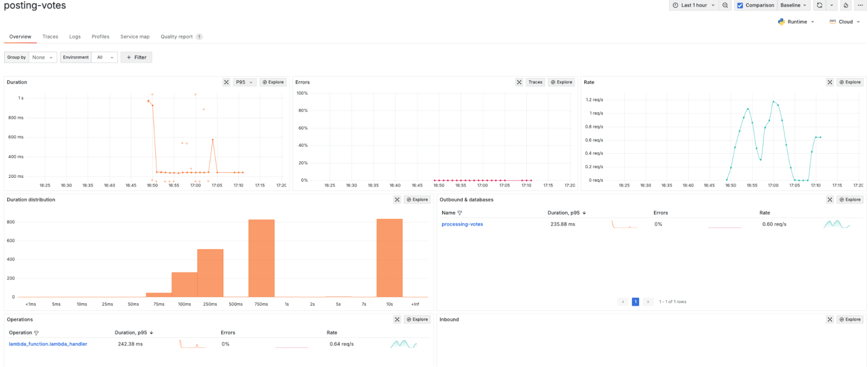Click the '0.64 req/s' rate value
Viewport: 868px width, 367px height.
click(x=342, y=344)
